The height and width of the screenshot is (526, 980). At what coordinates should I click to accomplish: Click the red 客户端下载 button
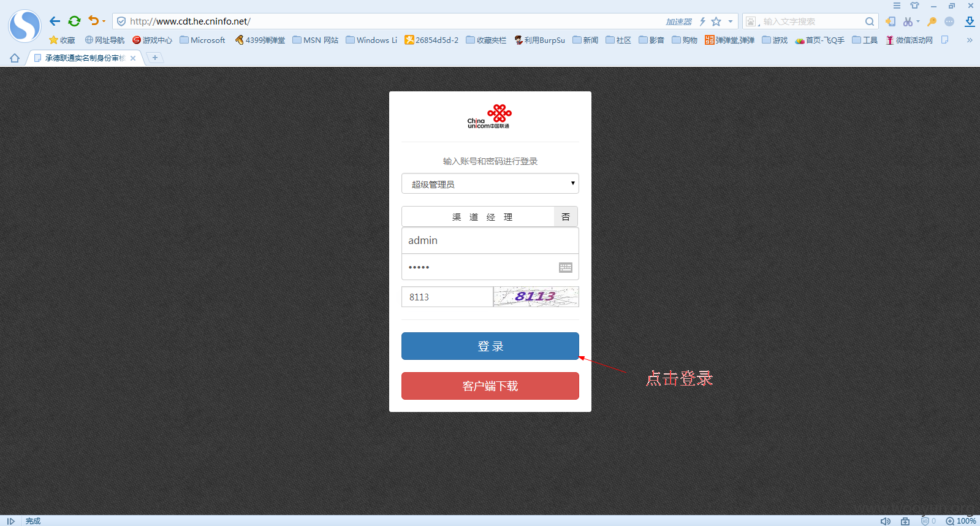[490, 386]
